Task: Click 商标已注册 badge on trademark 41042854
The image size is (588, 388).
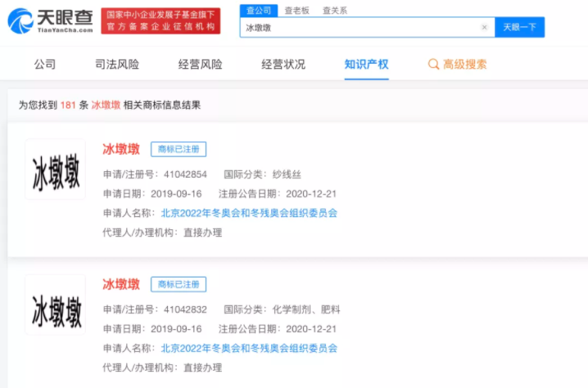Action: pos(179,149)
